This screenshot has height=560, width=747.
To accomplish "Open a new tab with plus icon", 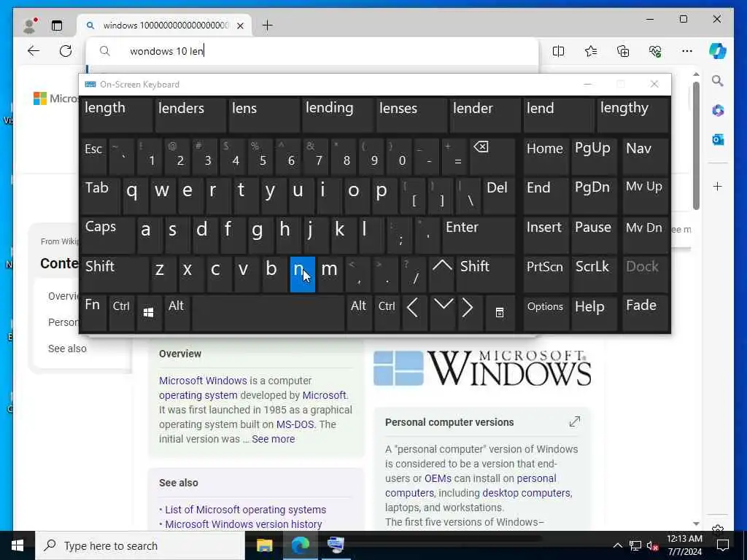I will [x=267, y=26].
